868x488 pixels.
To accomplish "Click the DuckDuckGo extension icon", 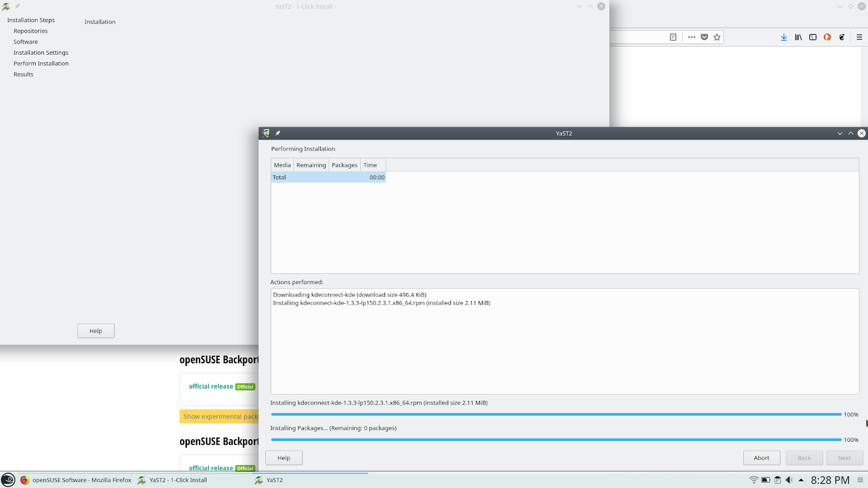I will pos(827,37).
